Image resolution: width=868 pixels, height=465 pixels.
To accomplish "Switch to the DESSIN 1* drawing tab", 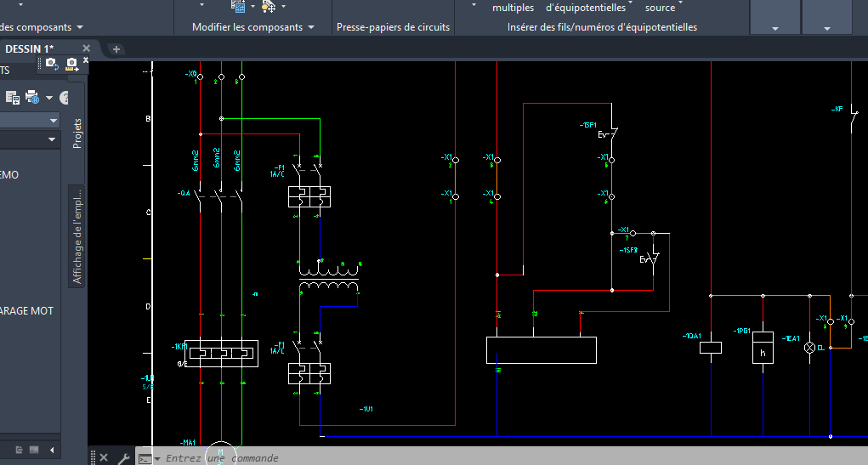I will coord(31,48).
